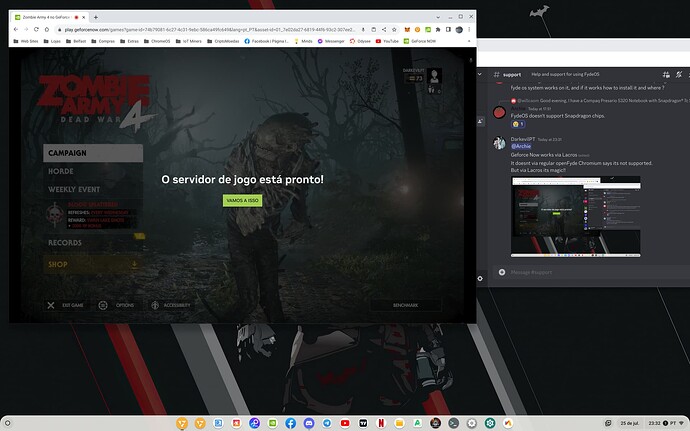Open YouTube from the shelf

pyautogui.click(x=345, y=423)
